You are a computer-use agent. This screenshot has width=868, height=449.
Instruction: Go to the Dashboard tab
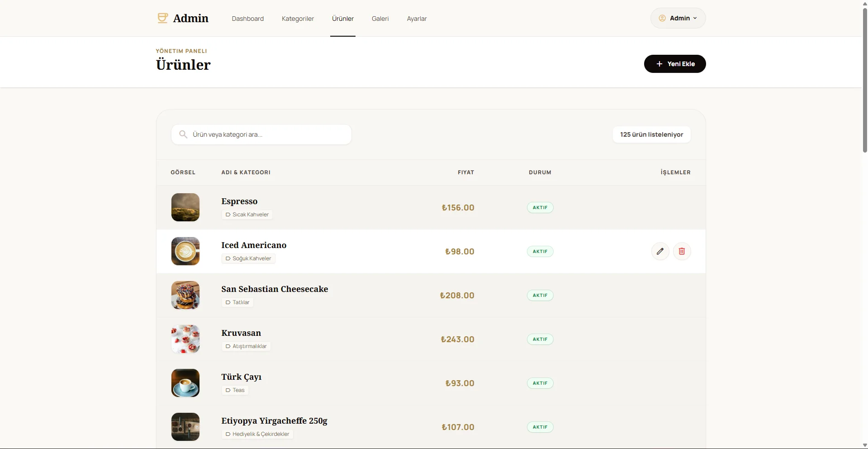click(x=247, y=19)
